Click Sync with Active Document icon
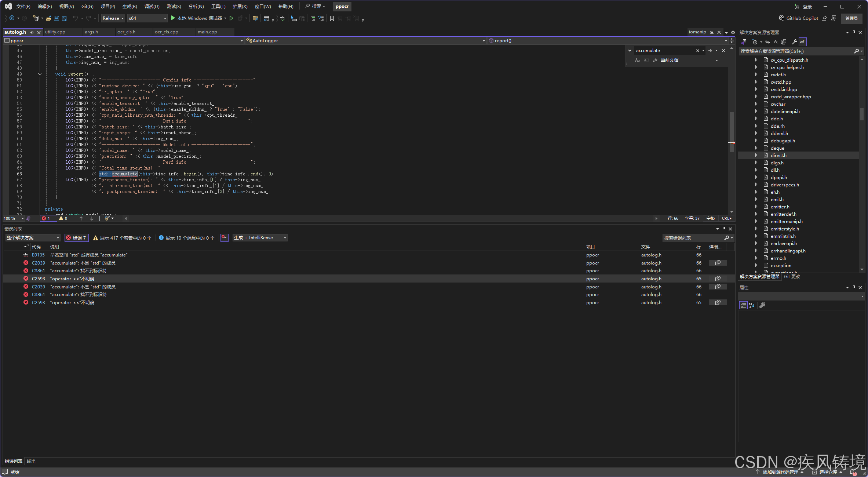This screenshot has height=477, width=868. pyautogui.click(x=767, y=42)
